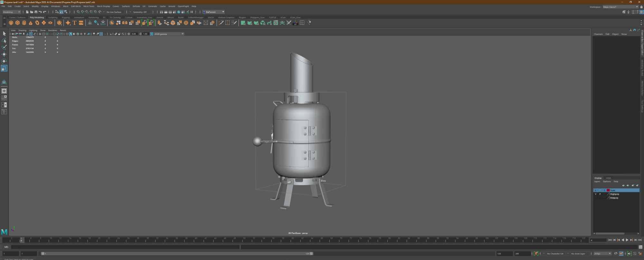Expand the sRGB gamma view transform dropdown
Screen dimensions: 644x260
pos(182,34)
